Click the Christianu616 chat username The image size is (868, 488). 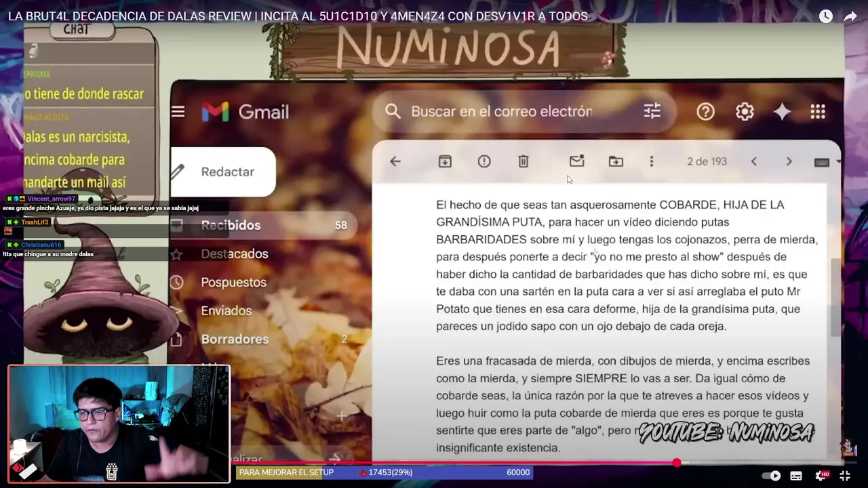pos(41,245)
